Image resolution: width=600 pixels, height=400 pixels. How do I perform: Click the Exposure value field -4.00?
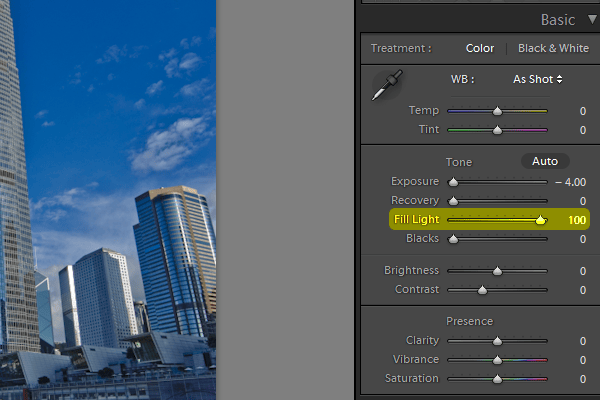click(570, 182)
